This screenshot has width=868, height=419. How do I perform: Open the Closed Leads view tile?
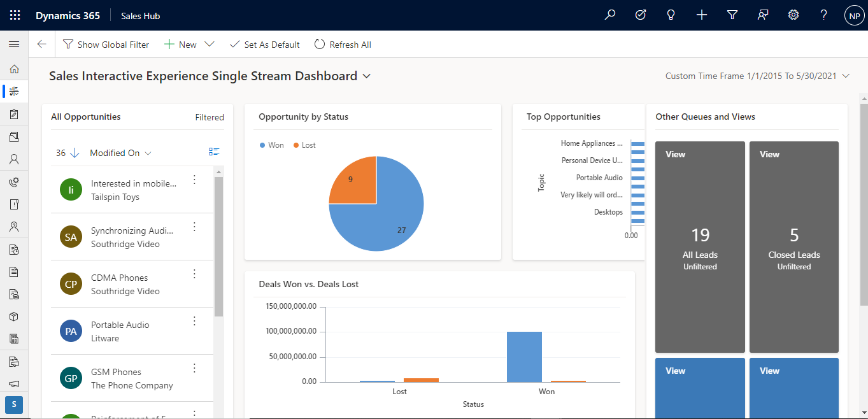point(794,247)
